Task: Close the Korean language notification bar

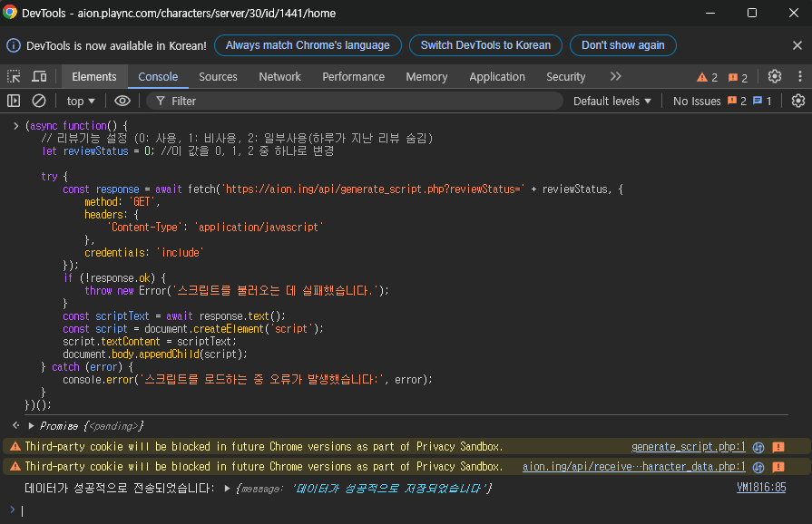Action: click(x=797, y=45)
